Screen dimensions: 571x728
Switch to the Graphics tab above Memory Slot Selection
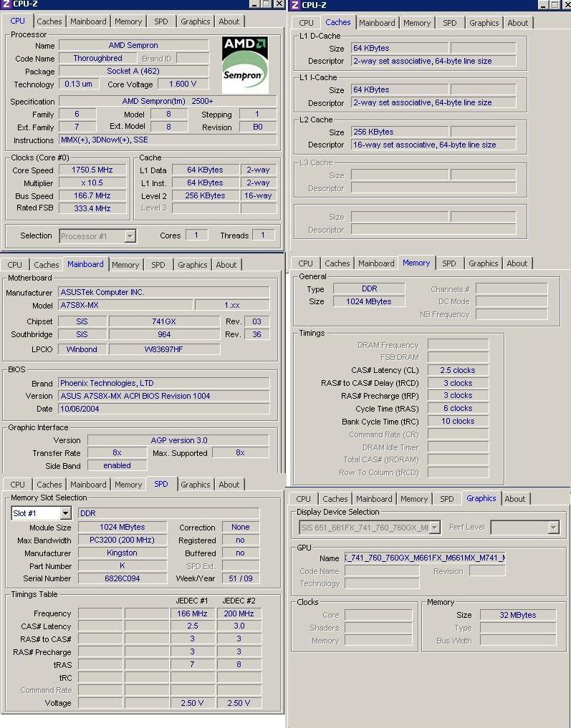(x=195, y=484)
